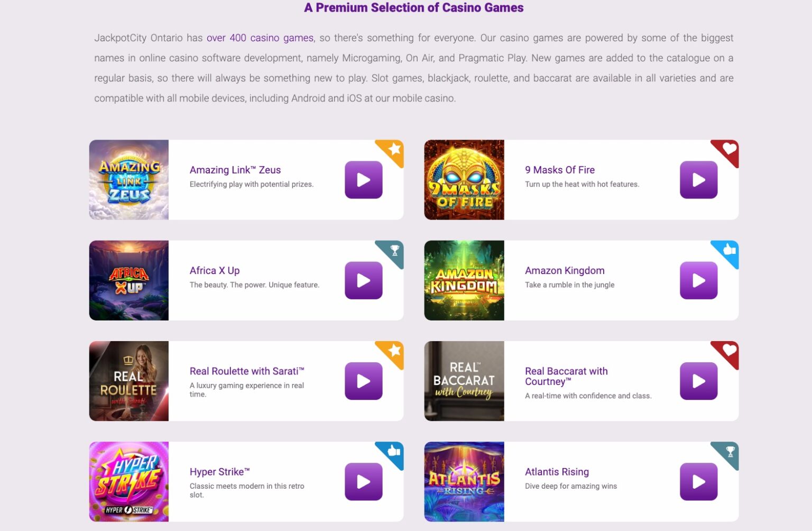
Task: Start Africa X Up with play icon
Action: click(x=364, y=280)
